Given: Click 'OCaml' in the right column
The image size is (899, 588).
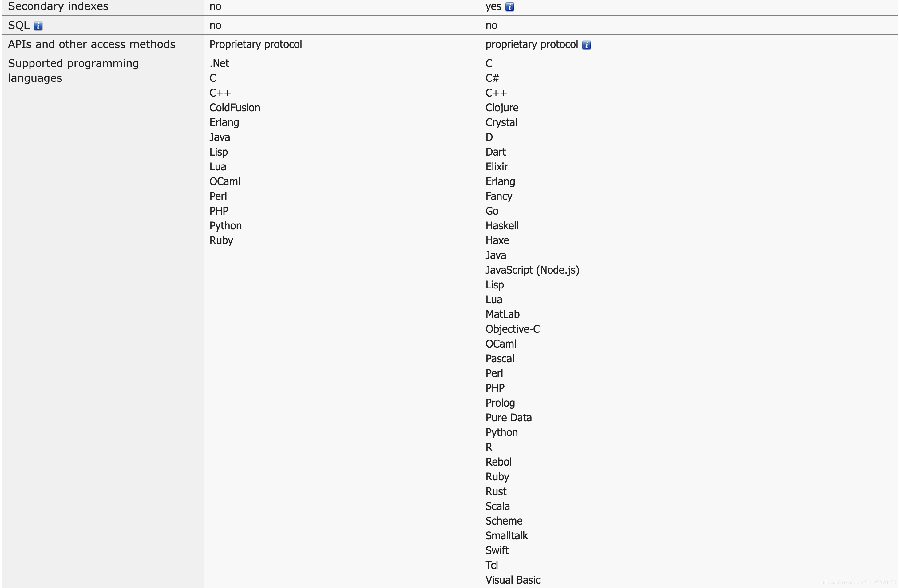Looking at the screenshot, I should pyautogui.click(x=501, y=344).
